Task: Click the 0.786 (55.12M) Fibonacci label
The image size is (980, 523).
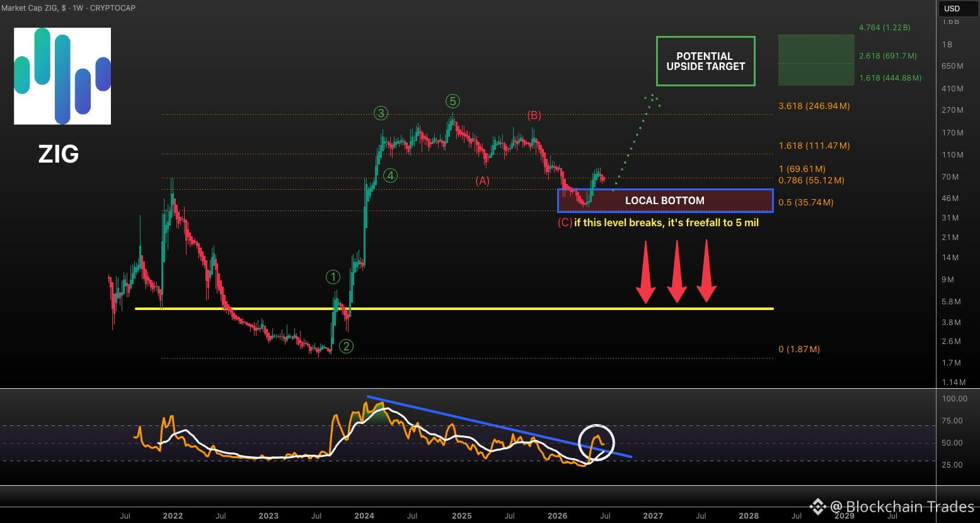Action: (x=811, y=180)
